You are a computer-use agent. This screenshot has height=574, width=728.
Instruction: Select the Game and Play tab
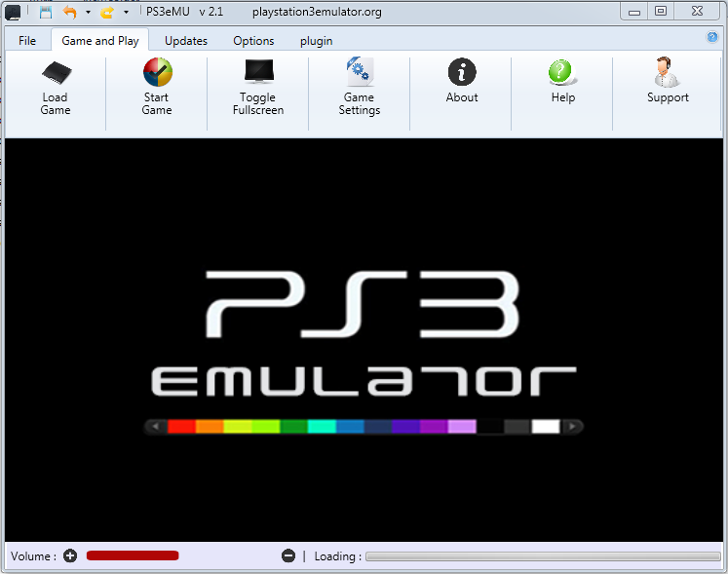pos(100,41)
